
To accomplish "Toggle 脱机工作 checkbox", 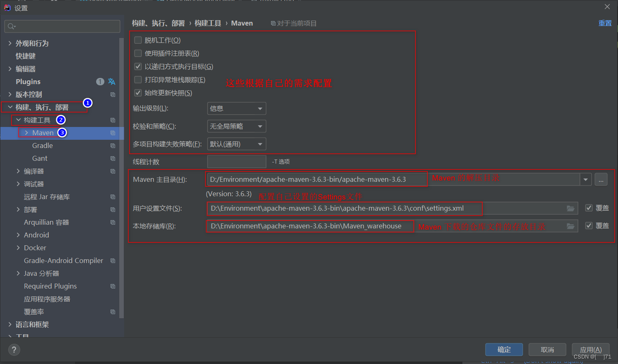I will coord(138,40).
